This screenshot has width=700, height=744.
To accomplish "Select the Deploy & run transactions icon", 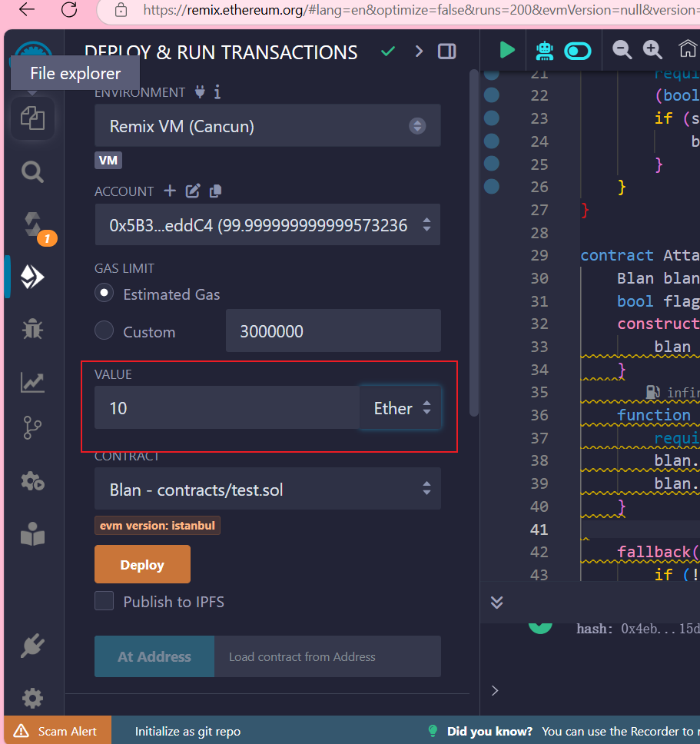I will (x=32, y=277).
